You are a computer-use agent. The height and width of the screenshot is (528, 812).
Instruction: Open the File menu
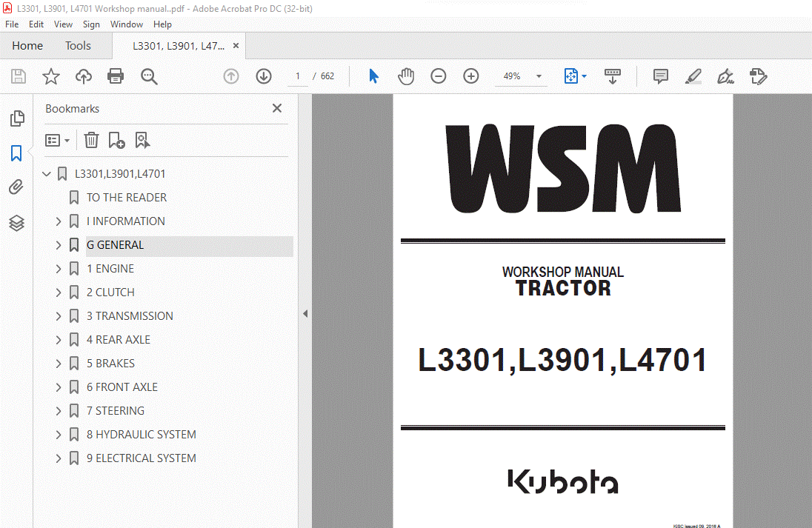coord(12,24)
